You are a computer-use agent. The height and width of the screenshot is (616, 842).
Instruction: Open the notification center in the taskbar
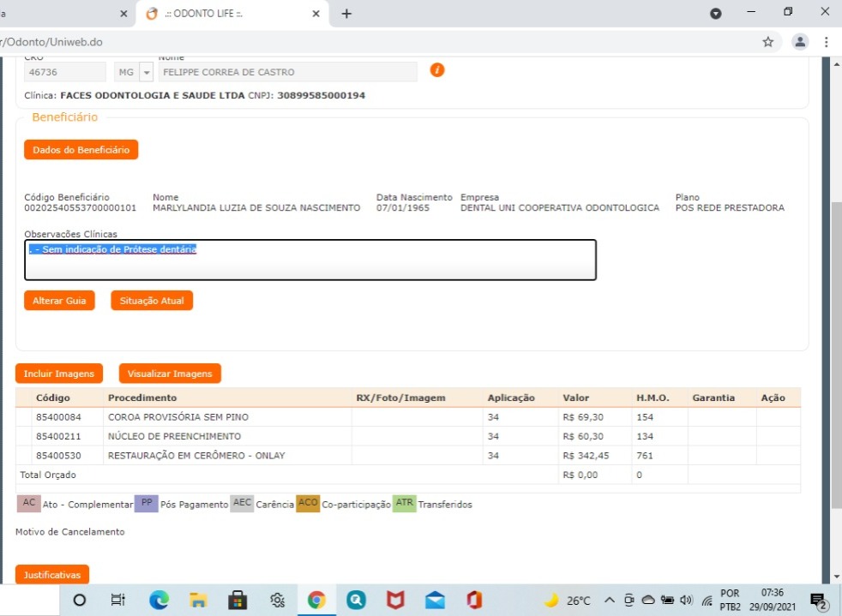pyautogui.click(x=819, y=601)
